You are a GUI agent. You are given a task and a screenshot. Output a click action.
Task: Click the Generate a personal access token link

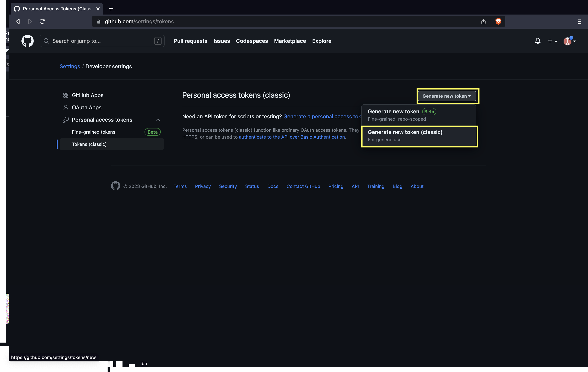322,116
